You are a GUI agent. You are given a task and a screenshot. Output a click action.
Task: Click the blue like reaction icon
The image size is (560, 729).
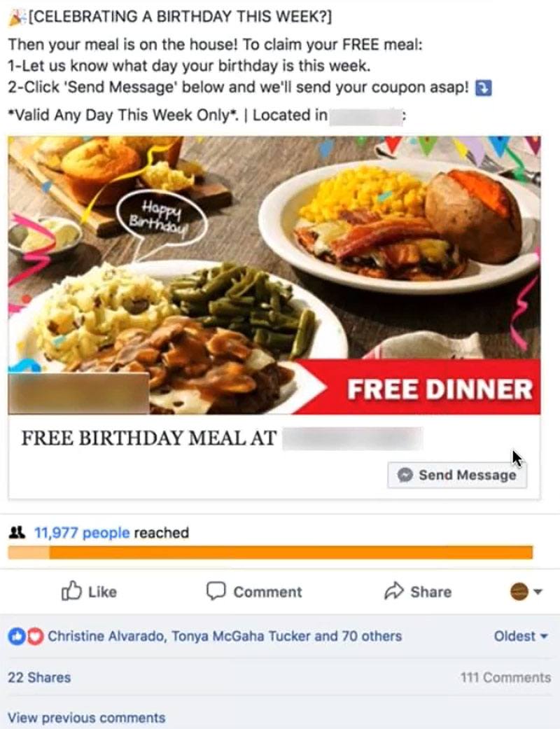pos(16,636)
